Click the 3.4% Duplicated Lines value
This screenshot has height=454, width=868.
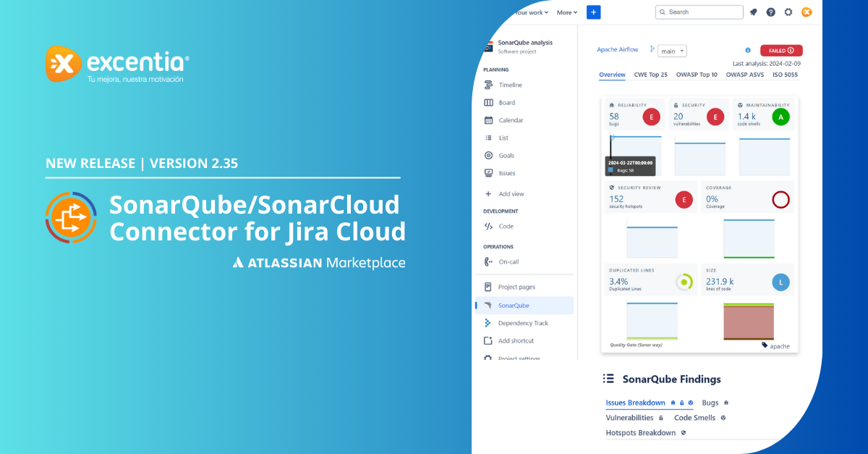pos(618,281)
